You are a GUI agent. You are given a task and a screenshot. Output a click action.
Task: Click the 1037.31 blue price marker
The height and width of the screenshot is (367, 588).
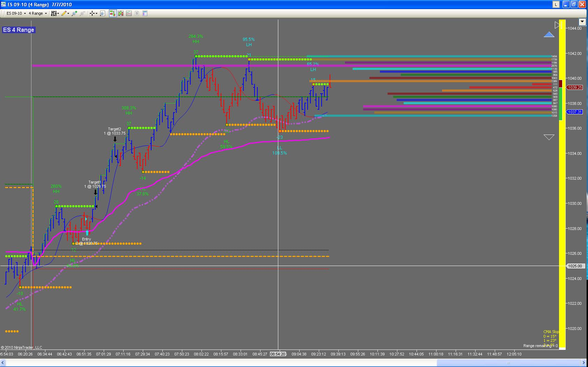pyautogui.click(x=575, y=112)
